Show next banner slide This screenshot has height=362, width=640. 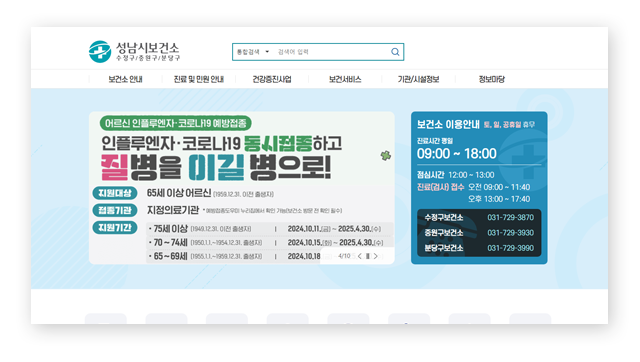(376, 256)
